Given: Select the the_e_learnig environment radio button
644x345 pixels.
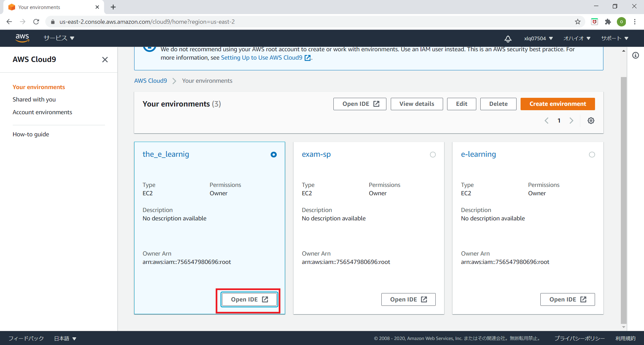Looking at the screenshot, I should pyautogui.click(x=274, y=154).
